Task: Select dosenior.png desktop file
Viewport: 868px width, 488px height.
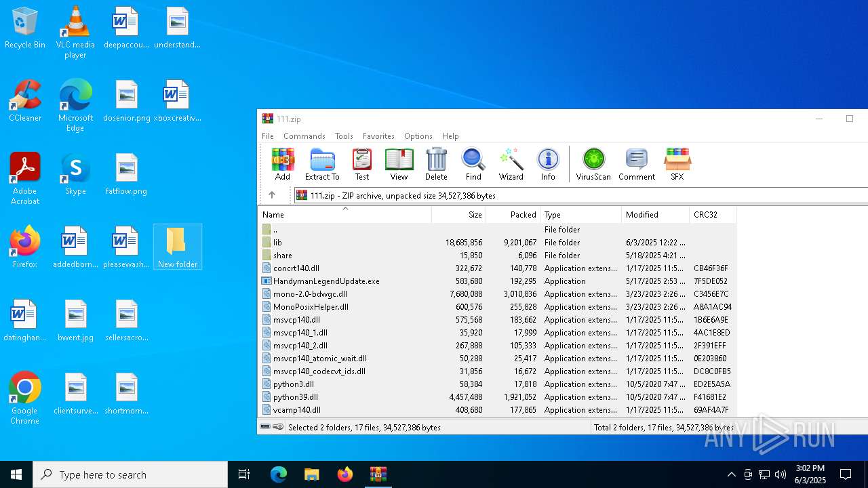Action: pos(126,101)
